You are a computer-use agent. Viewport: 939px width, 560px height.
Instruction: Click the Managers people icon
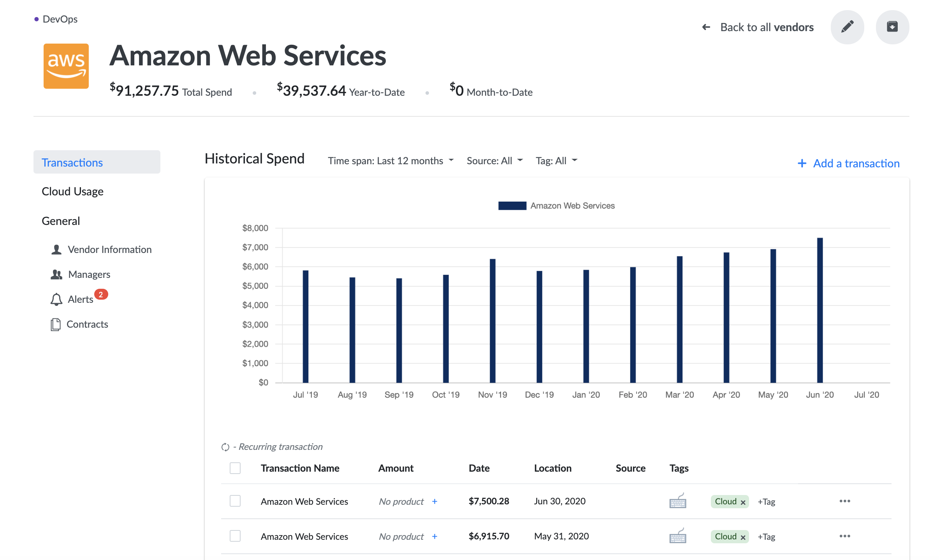click(56, 274)
